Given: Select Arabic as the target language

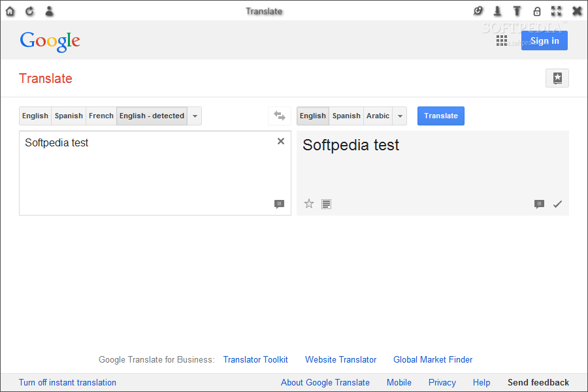Looking at the screenshot, I should point(378,116).
